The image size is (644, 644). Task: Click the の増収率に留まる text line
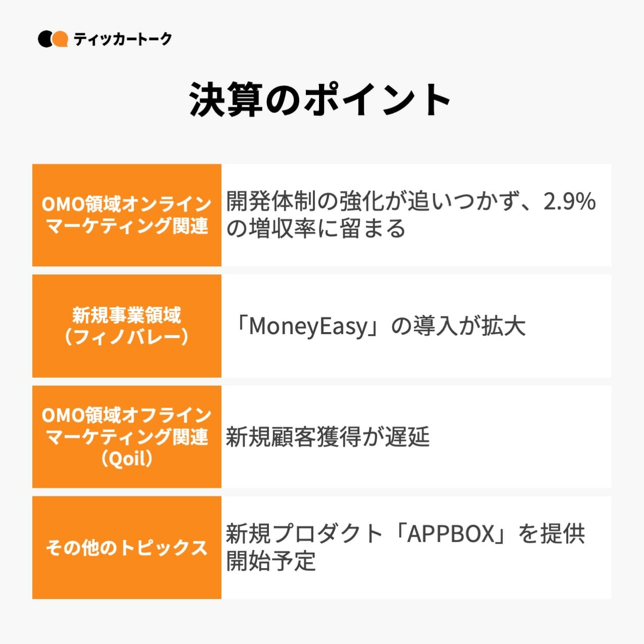tap(316, 228)
